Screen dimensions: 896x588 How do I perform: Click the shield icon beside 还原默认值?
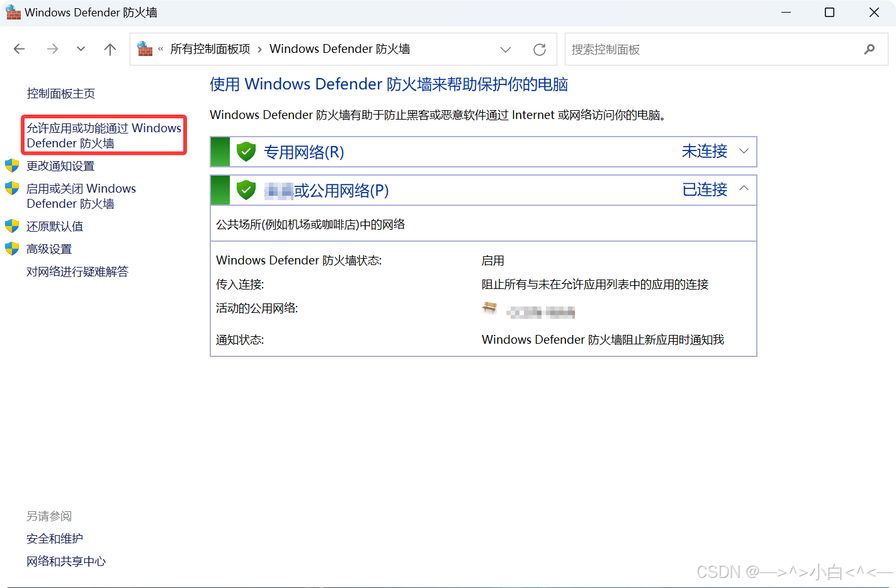coord(12,226)
